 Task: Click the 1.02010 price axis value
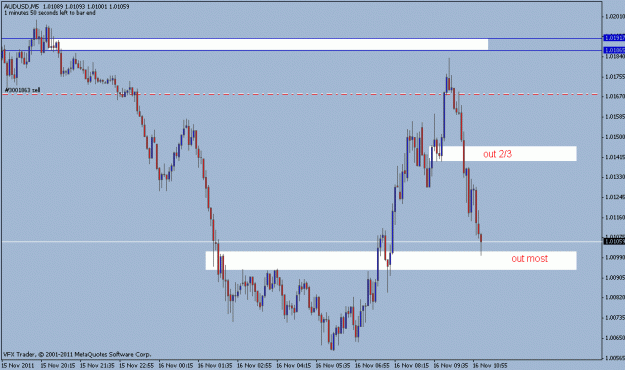click(615, 16)
